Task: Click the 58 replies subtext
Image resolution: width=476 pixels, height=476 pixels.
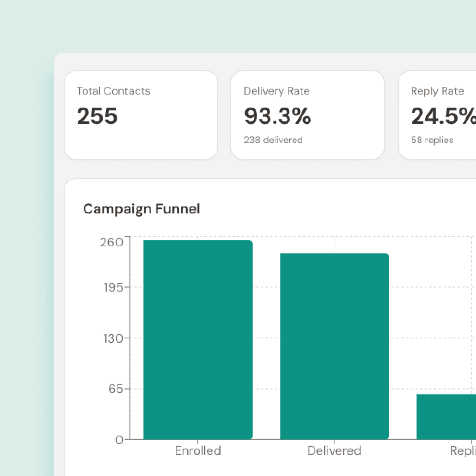Action: [x=432, y=140]
